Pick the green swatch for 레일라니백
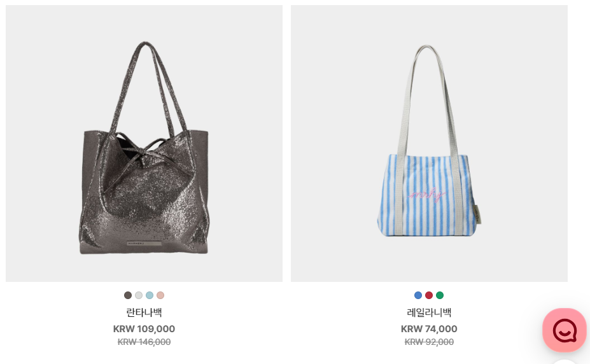The image size is (590, 364). coord(440,295)
